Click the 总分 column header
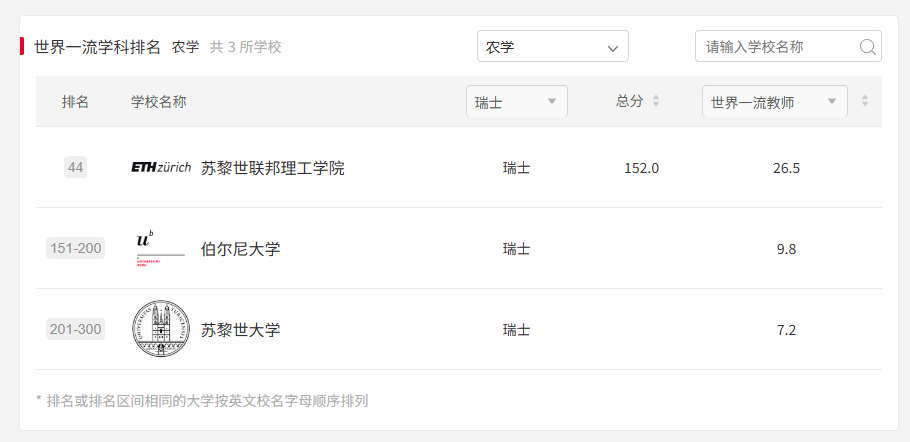Viewport: 910px width, 442px height. 630,101
